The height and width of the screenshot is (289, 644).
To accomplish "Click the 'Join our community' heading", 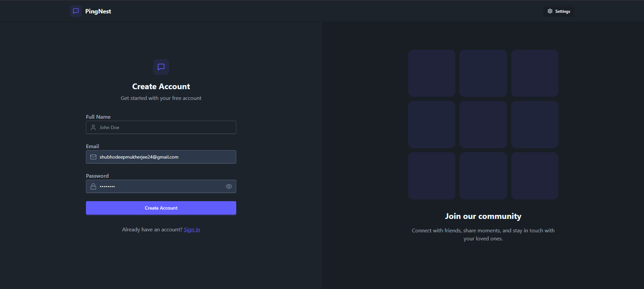I will click(483, 217).
